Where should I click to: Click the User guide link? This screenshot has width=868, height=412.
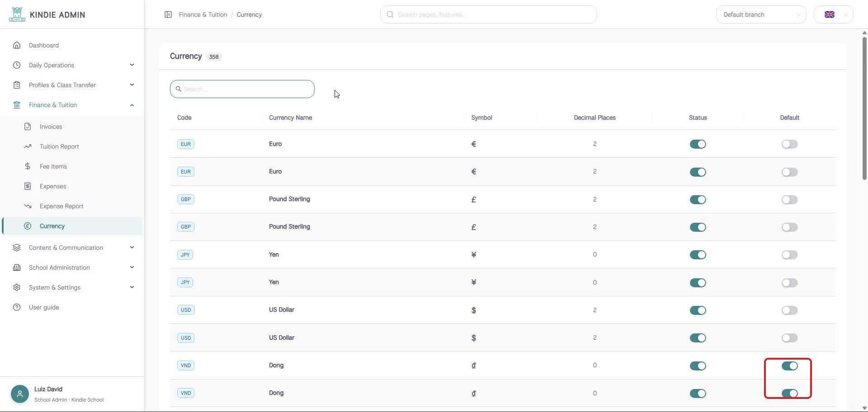44,307
